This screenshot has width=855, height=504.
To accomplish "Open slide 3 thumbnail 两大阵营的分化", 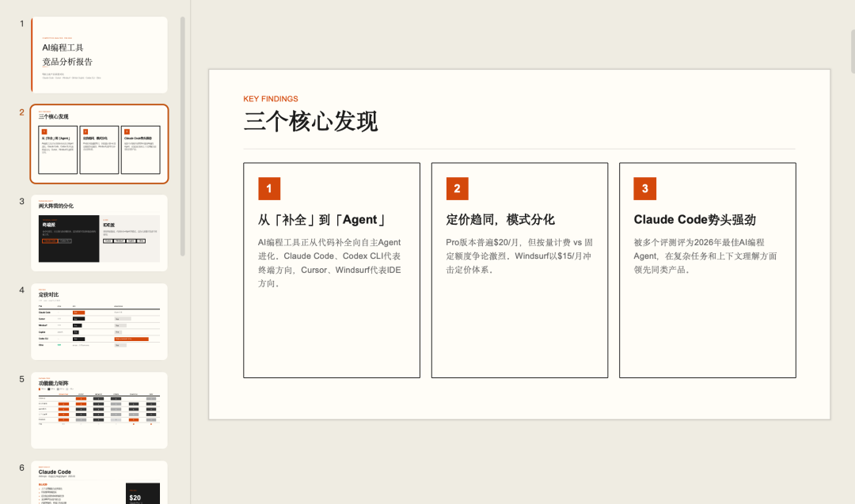I will [x=99, y=233].
